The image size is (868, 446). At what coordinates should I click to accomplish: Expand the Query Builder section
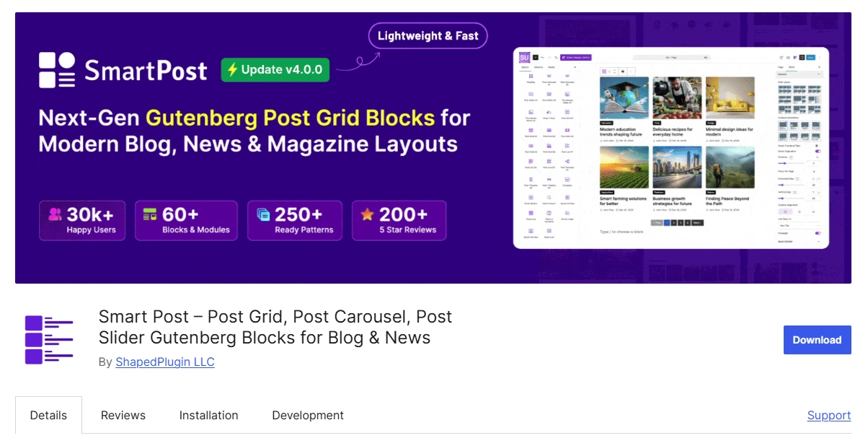(x=800, y=241)
